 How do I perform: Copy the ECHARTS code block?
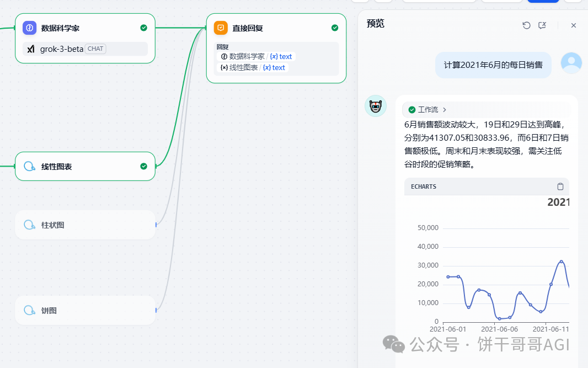click(560, 186)
